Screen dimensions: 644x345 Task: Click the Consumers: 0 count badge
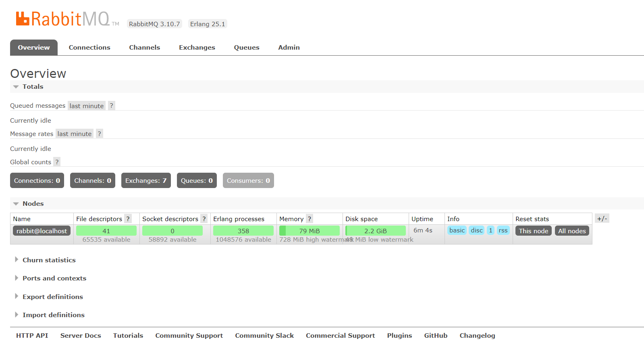(x=248, y=180)
